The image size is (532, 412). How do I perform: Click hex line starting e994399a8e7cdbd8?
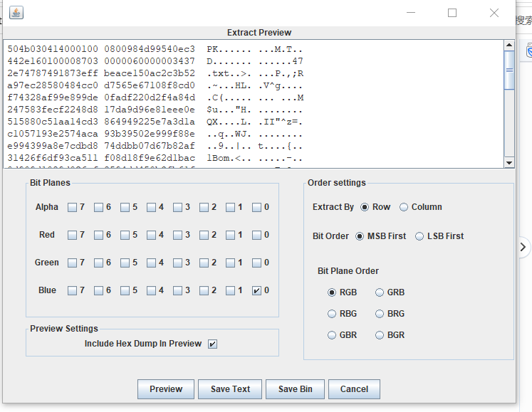pos(155,147)
